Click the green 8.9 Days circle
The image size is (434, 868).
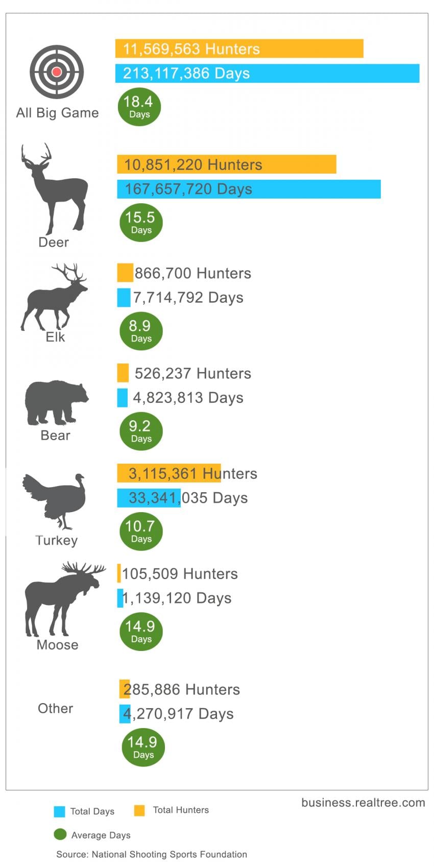[141, 331]
